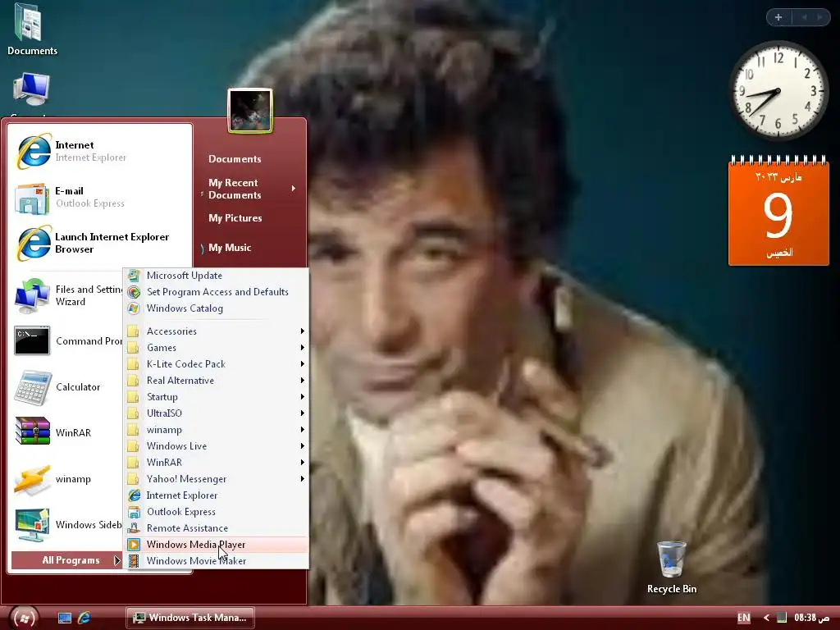Viewport: 840px width, 630px height.
Task: Open My Music link
Action: [x=230, y=248]
